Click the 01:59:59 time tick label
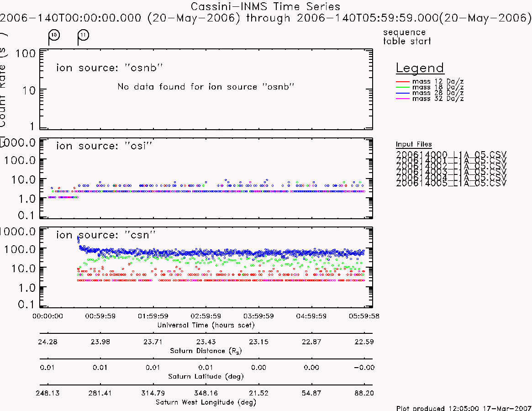This screenshot has height=411, width=532. (x=153, y=316)
